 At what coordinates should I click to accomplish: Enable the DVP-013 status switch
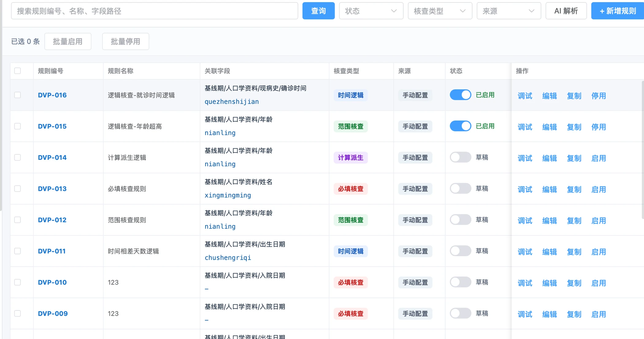pos(460,188)
